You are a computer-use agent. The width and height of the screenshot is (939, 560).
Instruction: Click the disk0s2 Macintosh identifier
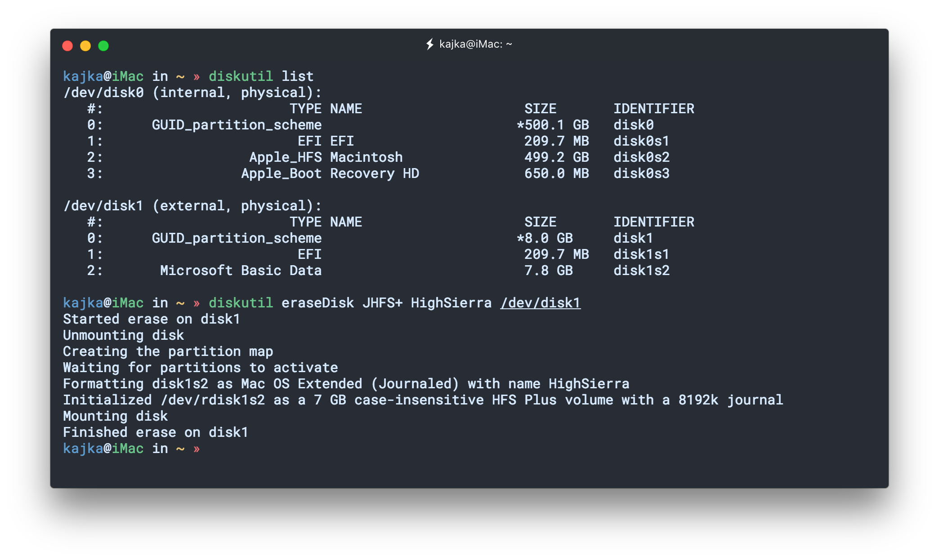(642, 157)
